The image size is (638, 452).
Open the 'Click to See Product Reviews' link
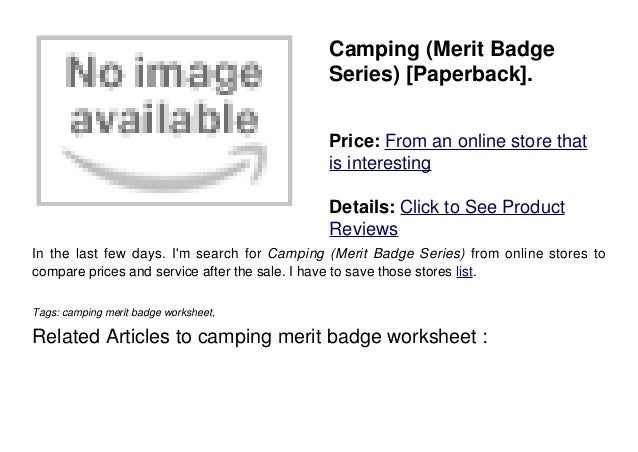coord(447,218)
